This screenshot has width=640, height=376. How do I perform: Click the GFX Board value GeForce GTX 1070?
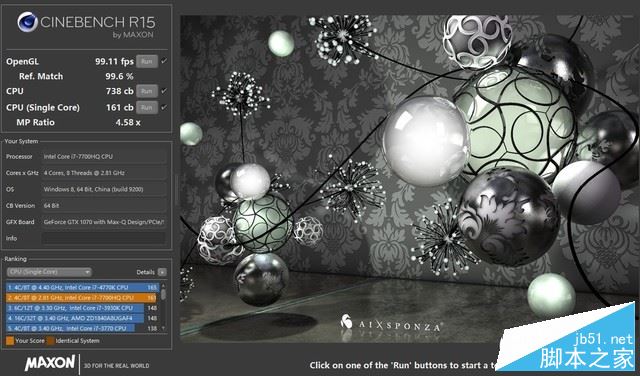point(104,222)
